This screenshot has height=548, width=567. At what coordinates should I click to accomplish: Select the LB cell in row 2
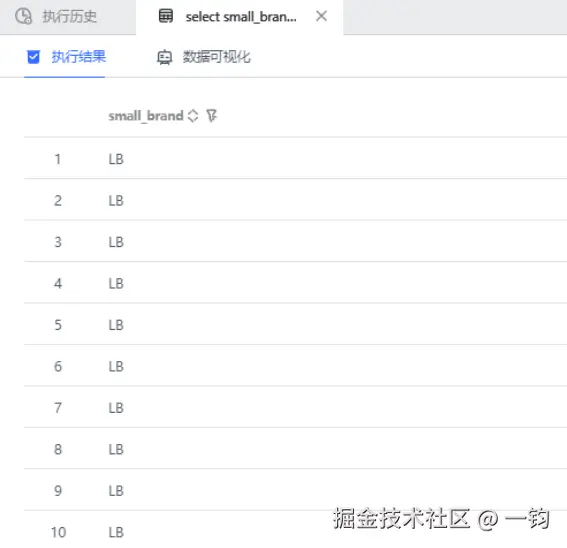[116, 201]
